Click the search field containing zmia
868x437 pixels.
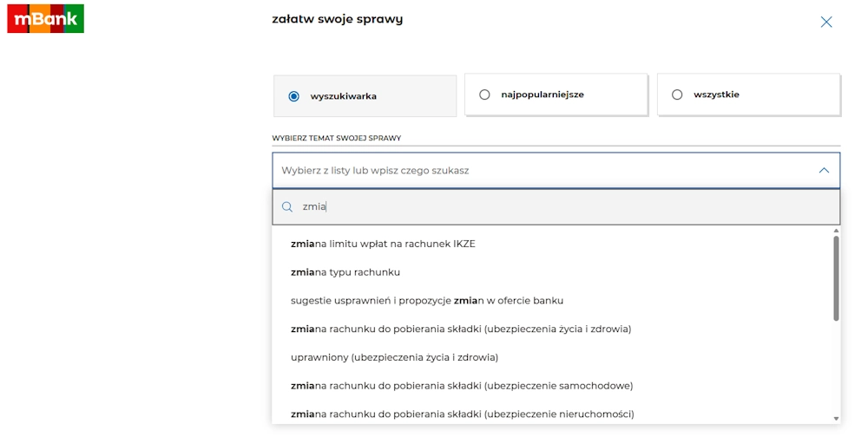tap(556, 207)
